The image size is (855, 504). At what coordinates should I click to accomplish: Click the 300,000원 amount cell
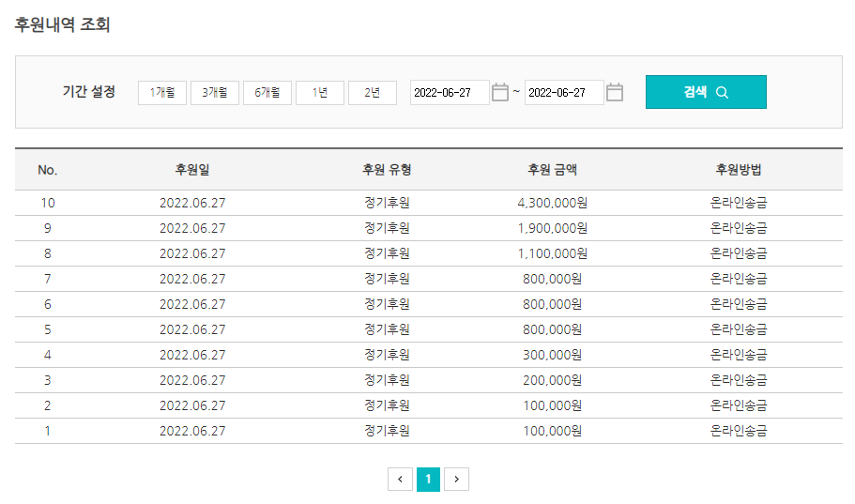click(553, 355)
